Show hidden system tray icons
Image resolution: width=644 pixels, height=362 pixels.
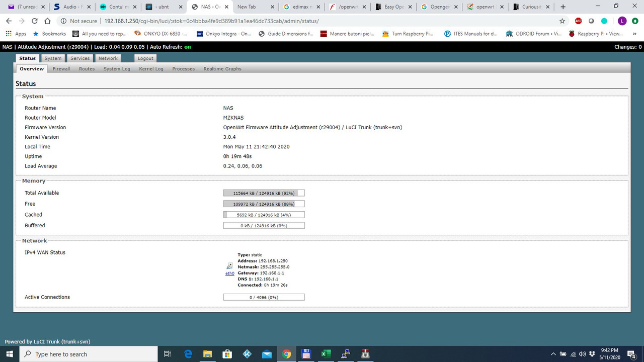[x=553, y=354]
